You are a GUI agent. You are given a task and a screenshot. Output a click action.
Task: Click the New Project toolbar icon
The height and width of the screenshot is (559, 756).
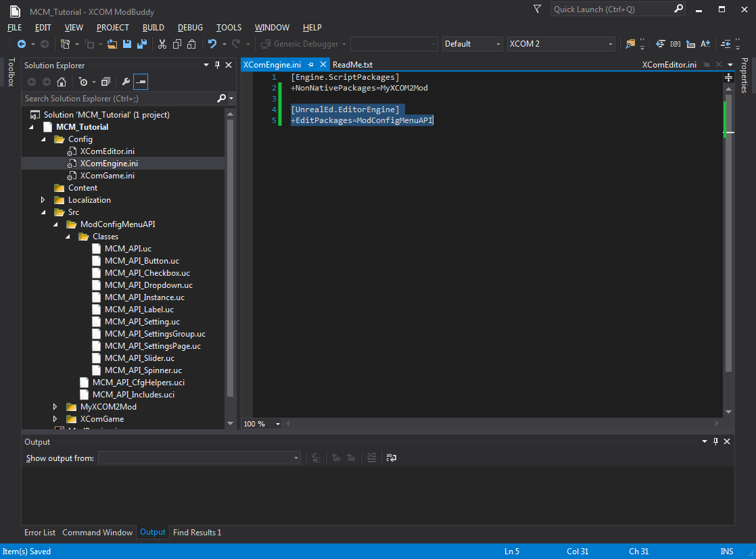(65, 44)
